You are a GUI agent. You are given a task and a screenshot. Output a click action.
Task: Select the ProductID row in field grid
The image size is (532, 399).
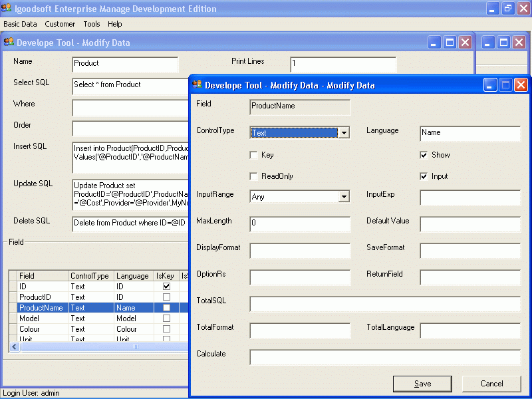point(43,297)
